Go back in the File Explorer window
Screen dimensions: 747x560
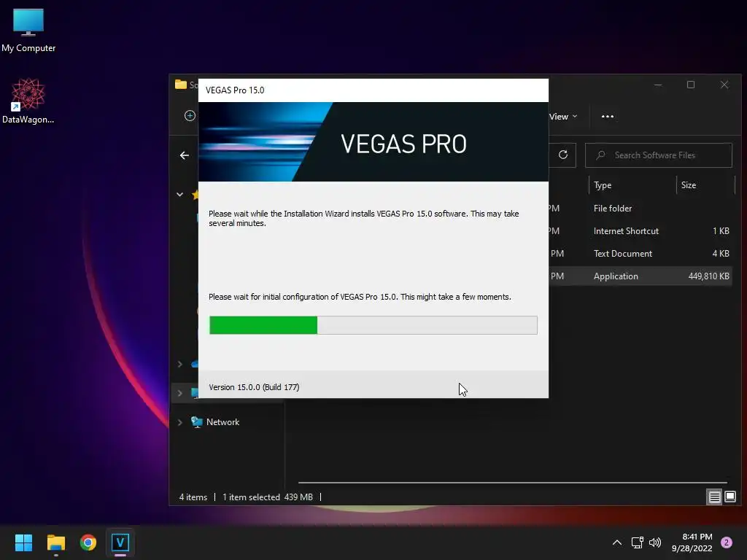pyautogui.click(x=185, y=155)
